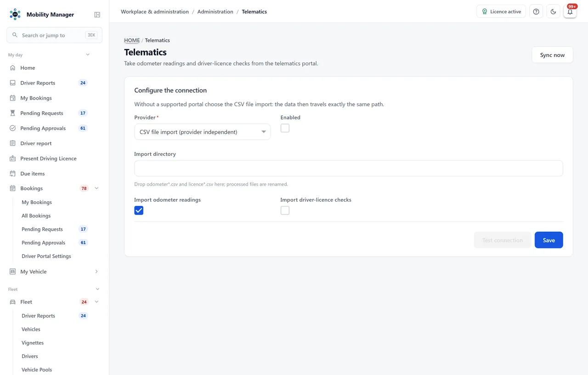Screen dimensions: 588x375
Task: Click the Test connection button
Action: (503, 240)
